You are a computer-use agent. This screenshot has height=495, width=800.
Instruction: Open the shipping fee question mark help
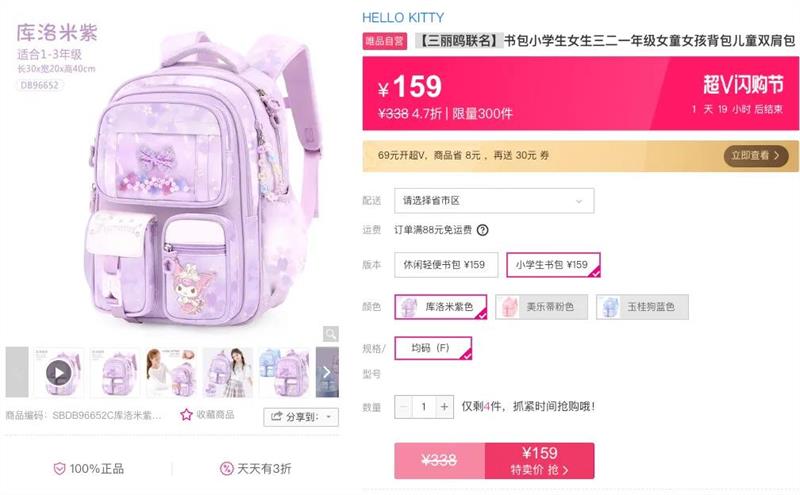(x=482, y=230)
